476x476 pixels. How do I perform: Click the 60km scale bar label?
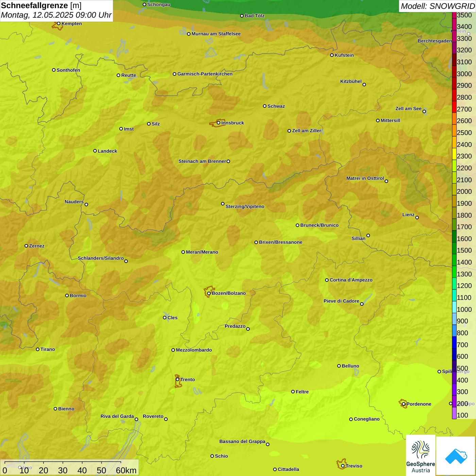[x=126, y=470]
